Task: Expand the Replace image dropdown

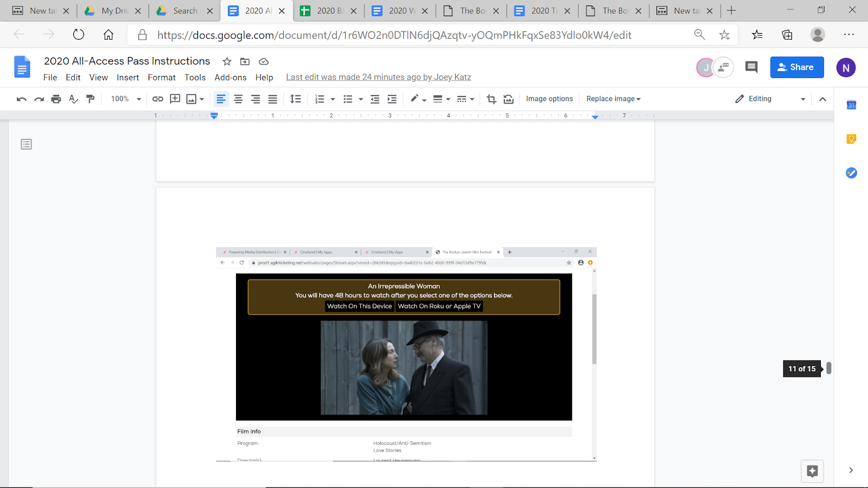Action: pyautogui.click(x=613, y=99)
